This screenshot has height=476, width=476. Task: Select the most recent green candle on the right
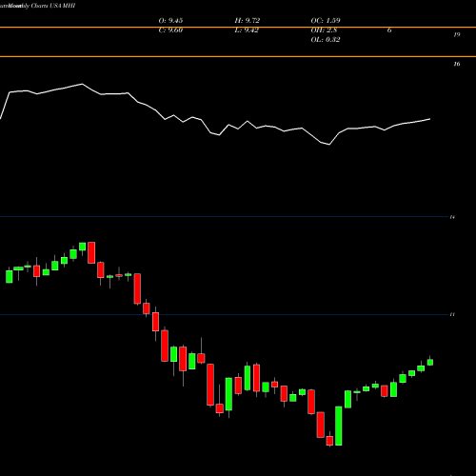[x=430, y=362]
